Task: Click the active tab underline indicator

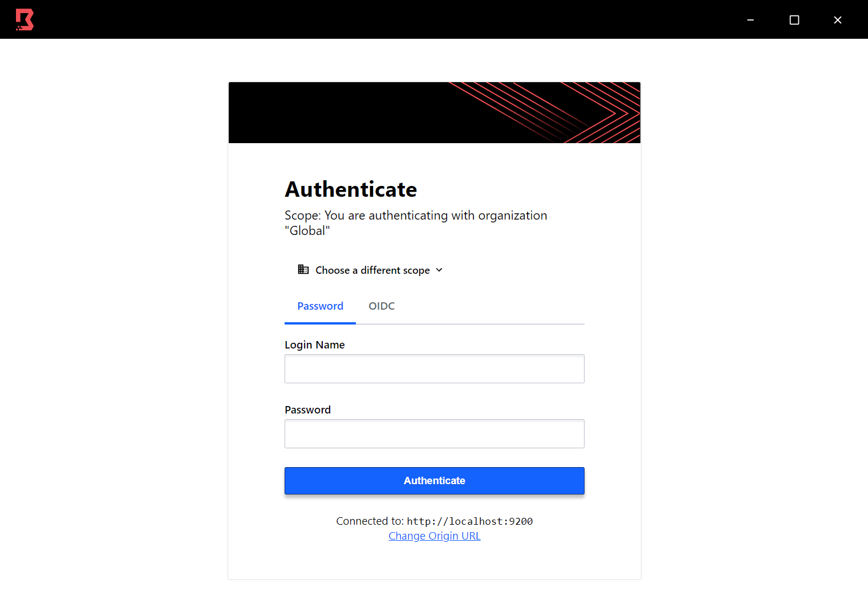Action: (x=320, y=323)
